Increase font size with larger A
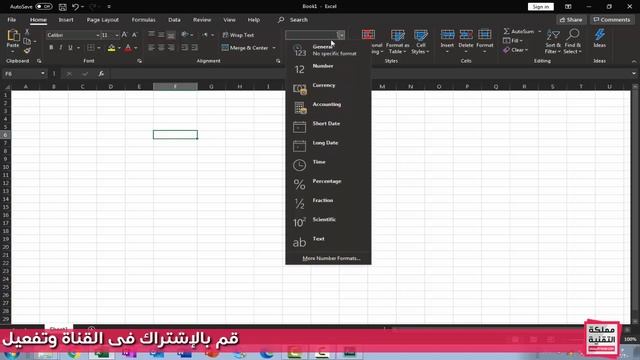The image size is (640, 360). tap(124, 35)
